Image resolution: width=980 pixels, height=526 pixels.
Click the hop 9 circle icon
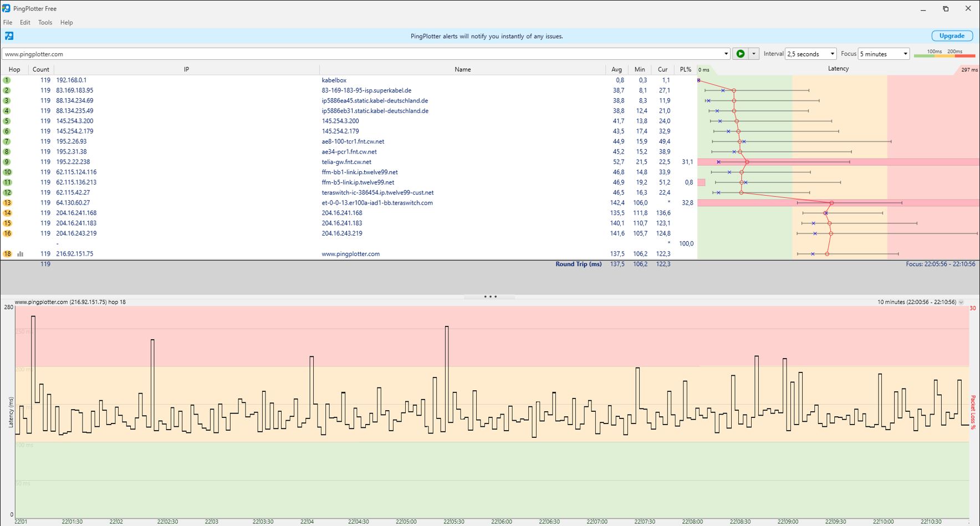tap(7, 162)
